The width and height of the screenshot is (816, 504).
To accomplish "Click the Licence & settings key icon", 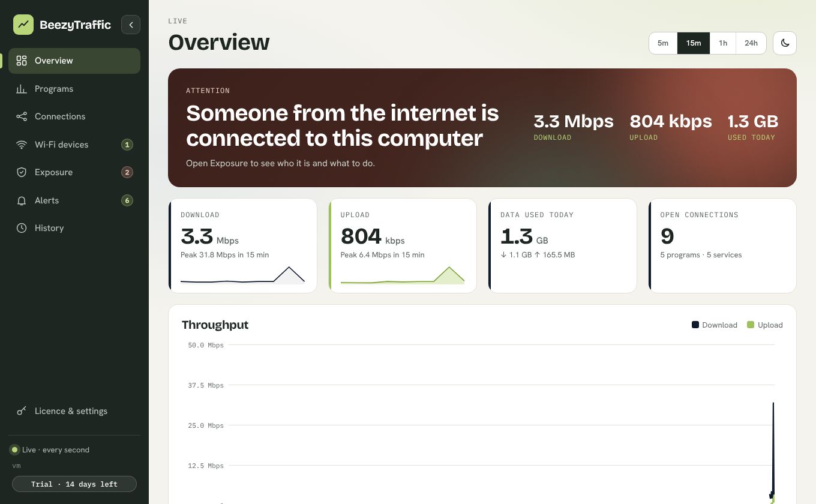I will click(x=22, y=411).
